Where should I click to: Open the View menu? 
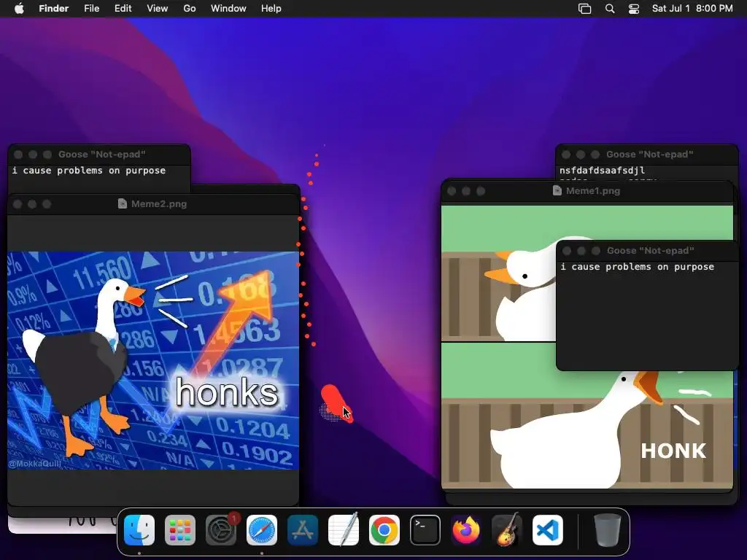[x=158, y=9]
